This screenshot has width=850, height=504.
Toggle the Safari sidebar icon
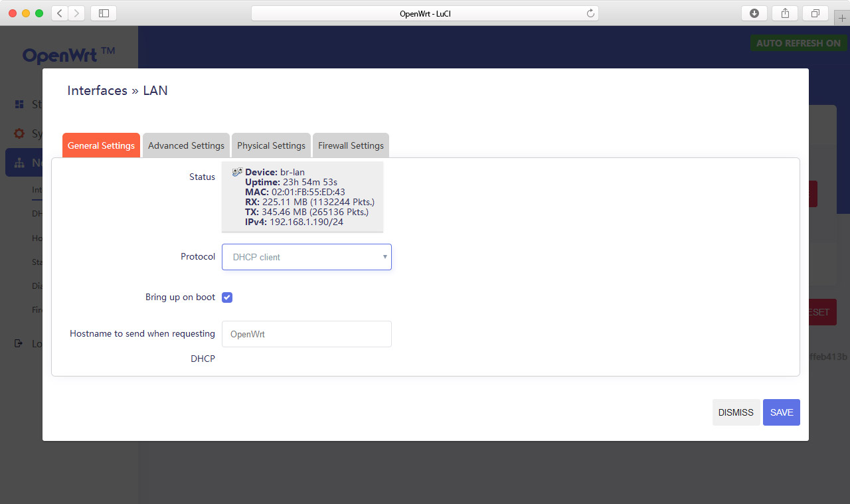click(104, 13)
